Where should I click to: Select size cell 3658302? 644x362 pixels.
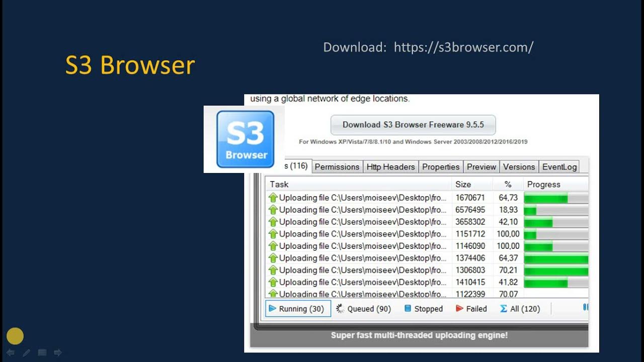[470, 222]
